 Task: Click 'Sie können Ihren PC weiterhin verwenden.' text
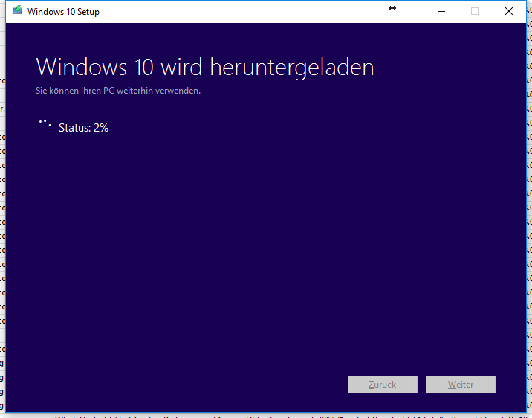pos(118,91)
